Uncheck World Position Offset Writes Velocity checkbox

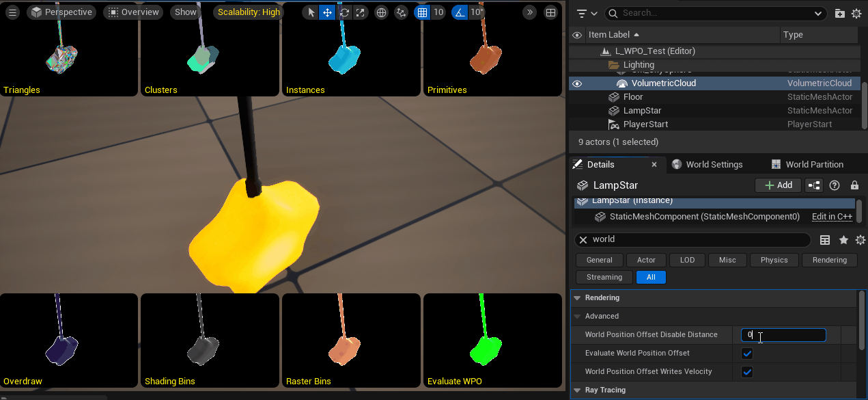(x=747, y=372)
